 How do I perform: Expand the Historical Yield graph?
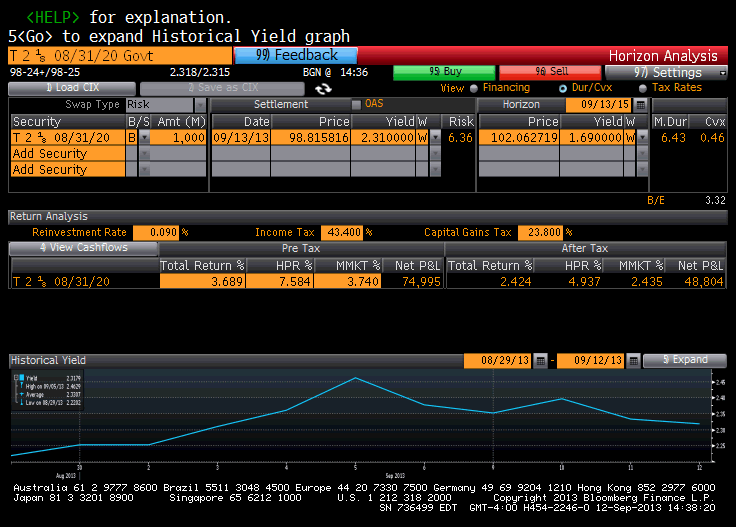(684, 360)
